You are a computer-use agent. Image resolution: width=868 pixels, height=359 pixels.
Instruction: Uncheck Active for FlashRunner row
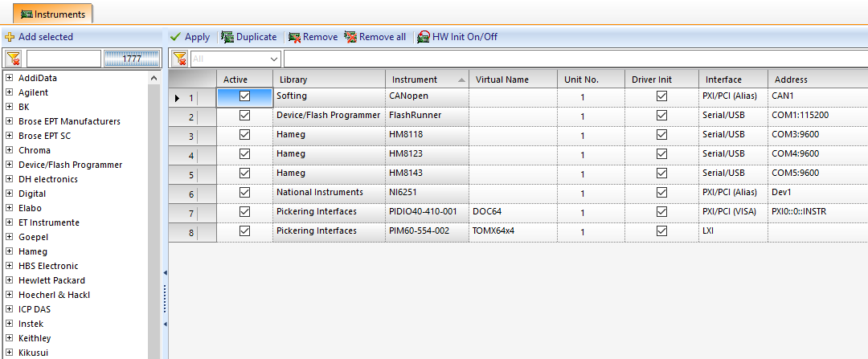click(x=244, y=116)
